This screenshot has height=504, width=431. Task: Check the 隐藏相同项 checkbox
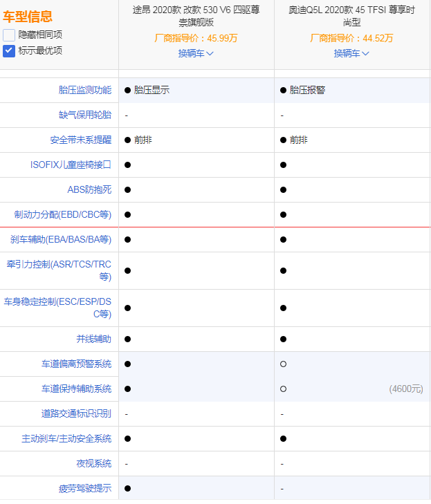(9, 35)
